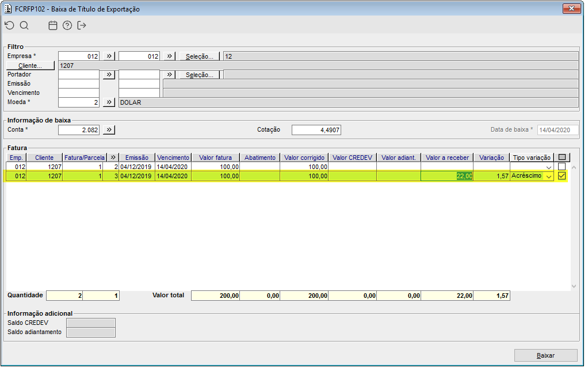This screenshot has height=368, width=588.
Task: Click the Saldo CREDEV field
Action: coord(91,323)
